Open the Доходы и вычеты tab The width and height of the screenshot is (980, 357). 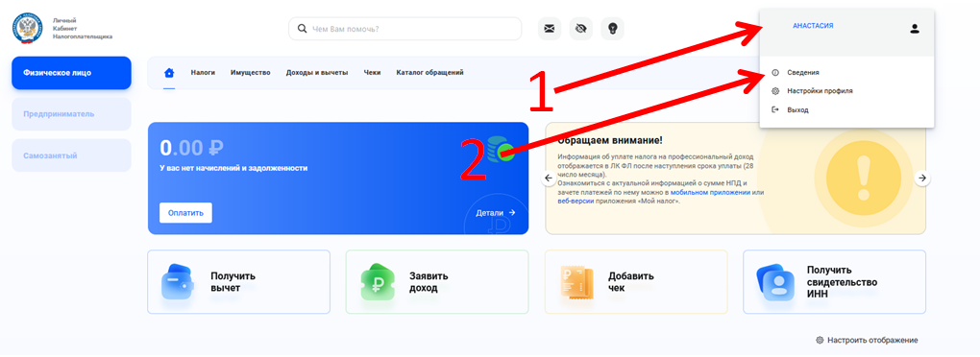point(317,73)
